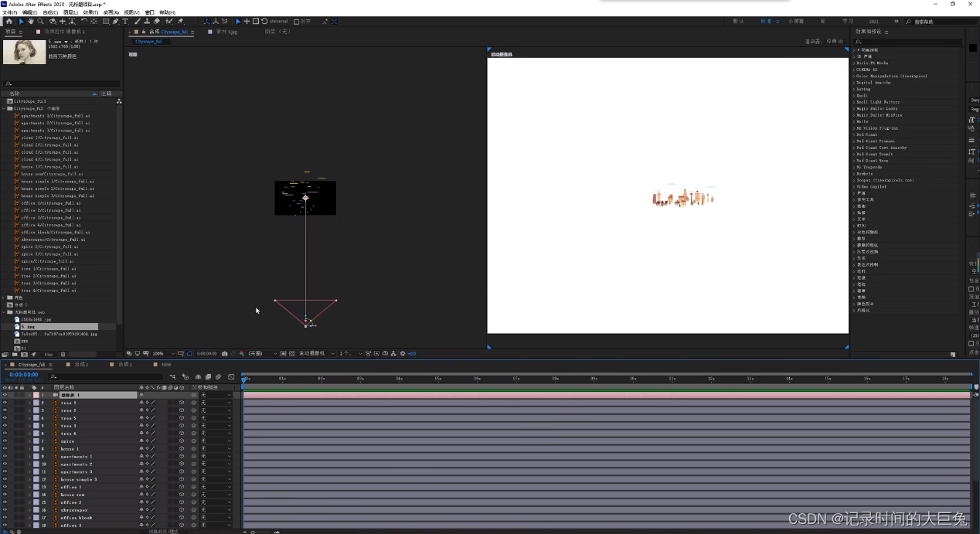Click the project panel search field
This screenshot has height=534, width=980.
[x=62, y=83]
